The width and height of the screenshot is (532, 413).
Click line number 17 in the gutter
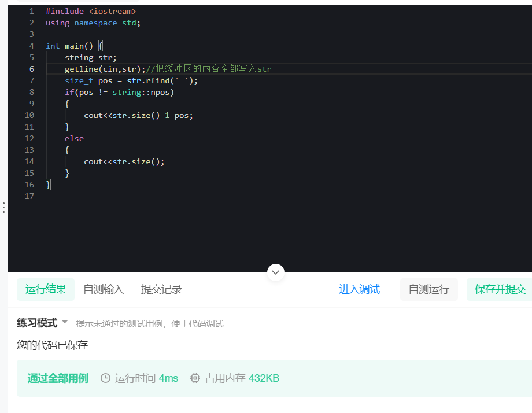[29, 196]
